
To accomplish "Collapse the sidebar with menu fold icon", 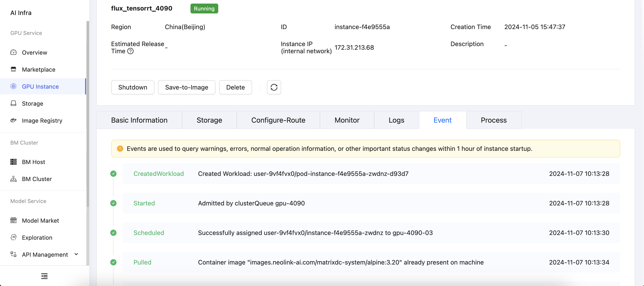I will [x=44, y=276].
